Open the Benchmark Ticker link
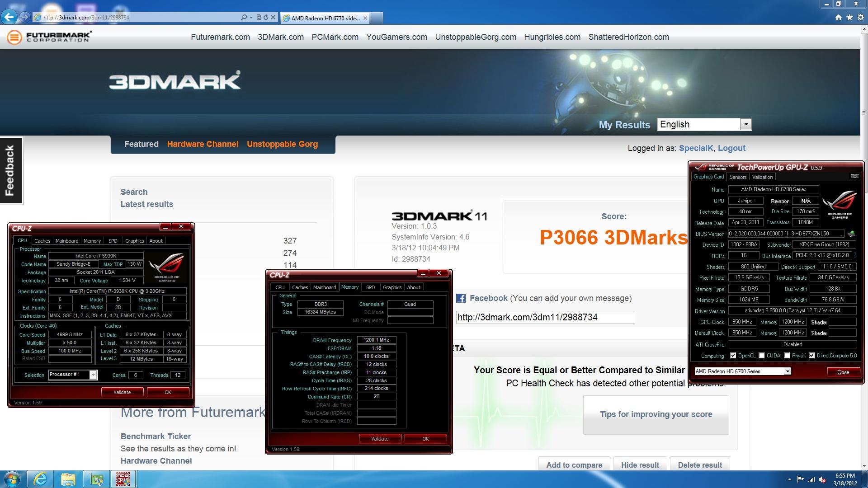Image resolution: width=868 pixels, height=488 pixels. click(156, 436)
